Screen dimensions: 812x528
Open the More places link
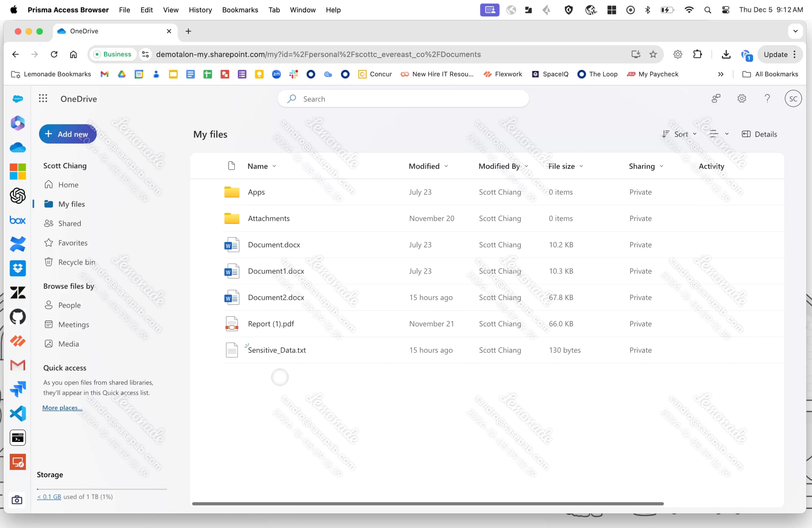point(62,408)
